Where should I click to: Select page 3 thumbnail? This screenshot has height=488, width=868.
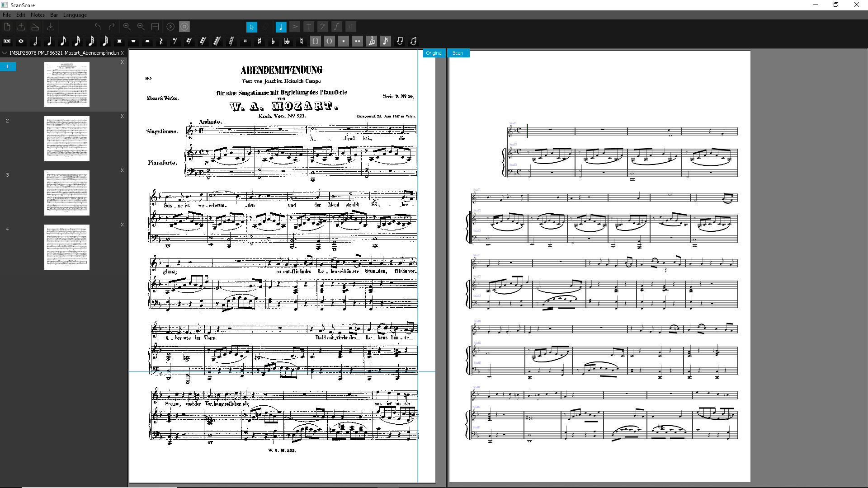coord(67,193)
